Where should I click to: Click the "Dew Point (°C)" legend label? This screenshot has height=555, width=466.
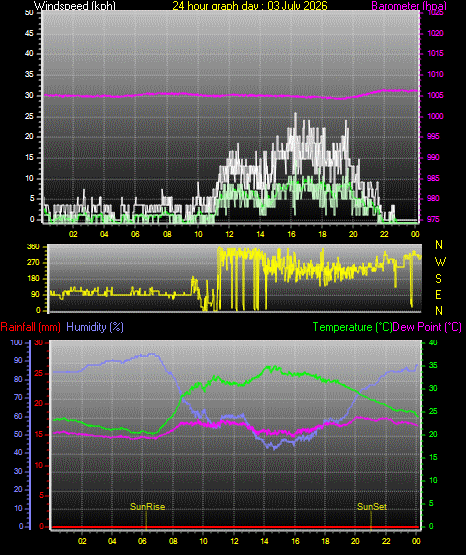tap(427, 327)
